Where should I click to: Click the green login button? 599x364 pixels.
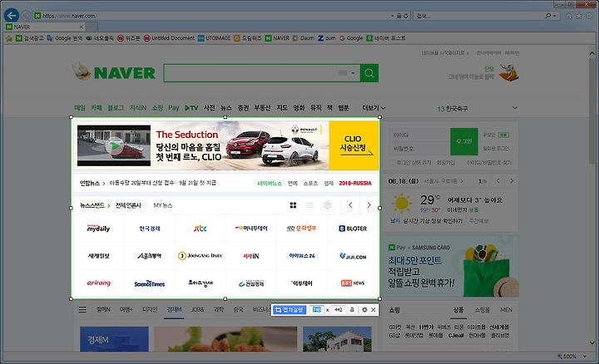click(x=464, y=141)
